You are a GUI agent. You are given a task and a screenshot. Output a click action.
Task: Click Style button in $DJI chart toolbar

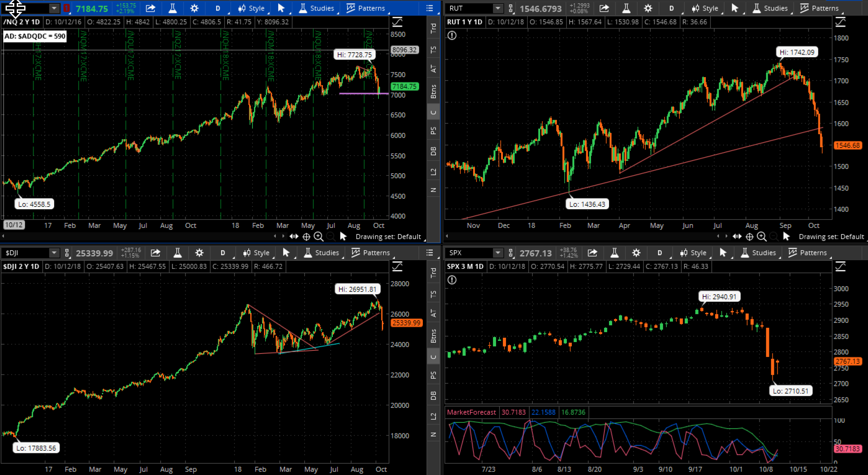coord(257,253)
